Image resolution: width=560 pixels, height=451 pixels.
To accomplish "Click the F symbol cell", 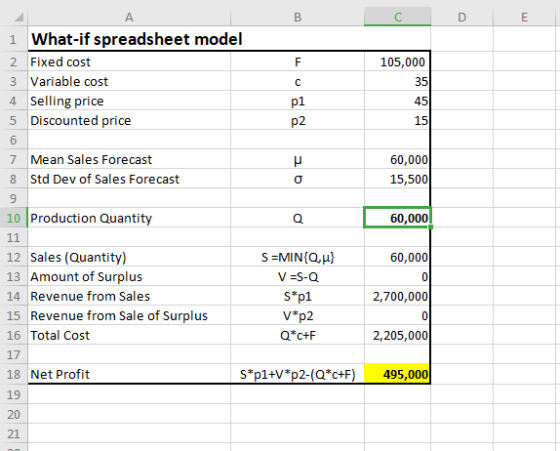I will click(x=298, y=62).
